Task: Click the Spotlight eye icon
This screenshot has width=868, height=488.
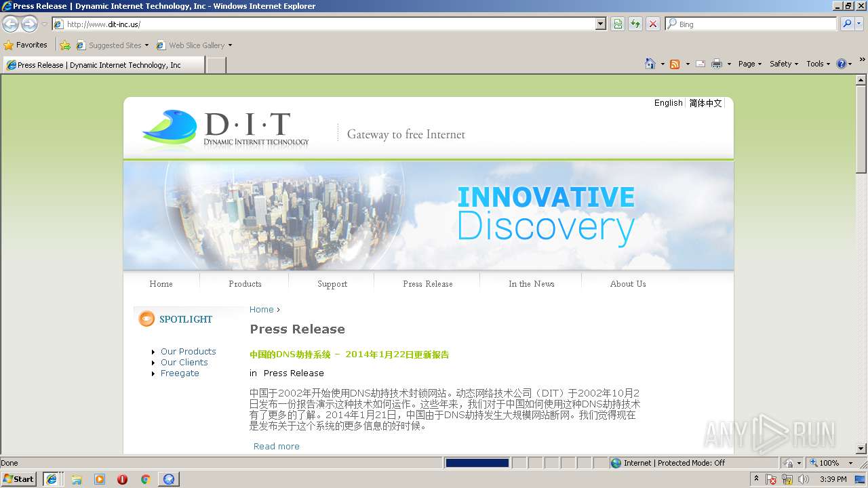Action: pyautogui.click(x=146, y=319)
